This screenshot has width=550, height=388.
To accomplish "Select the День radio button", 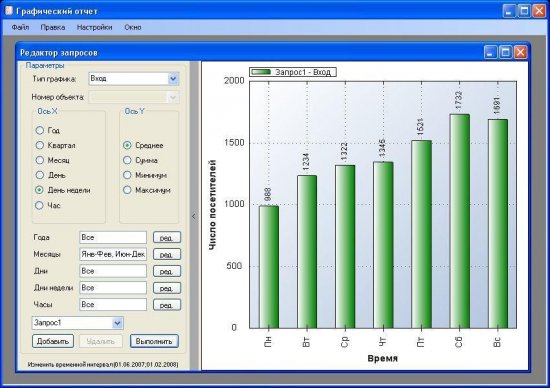I will point(39,175).
